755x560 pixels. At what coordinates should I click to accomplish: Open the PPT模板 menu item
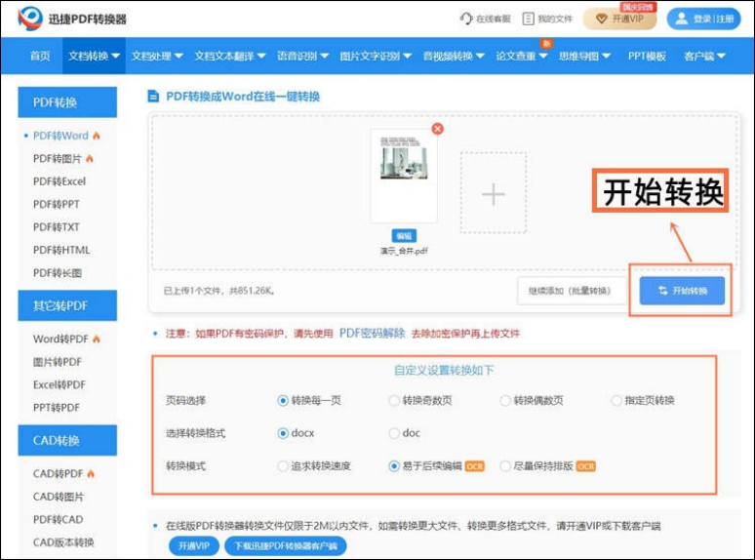(x=647, y=57)
